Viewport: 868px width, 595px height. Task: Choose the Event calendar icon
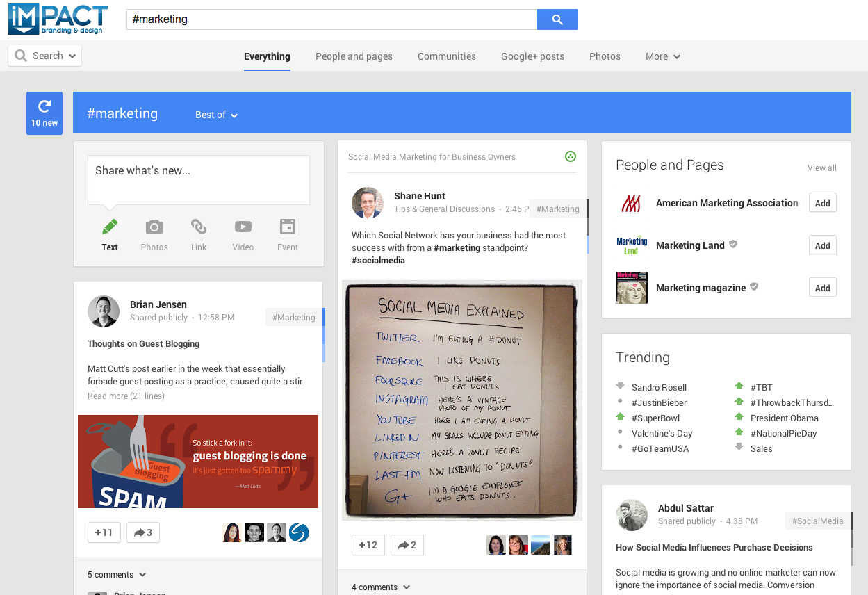[x=288, y=227]
